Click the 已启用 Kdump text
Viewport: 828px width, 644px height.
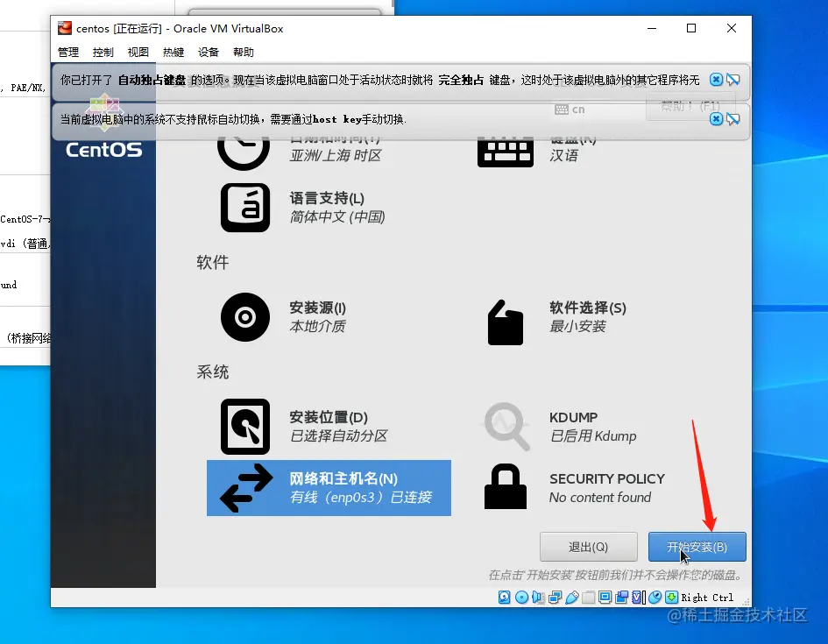tap(593, 435)
